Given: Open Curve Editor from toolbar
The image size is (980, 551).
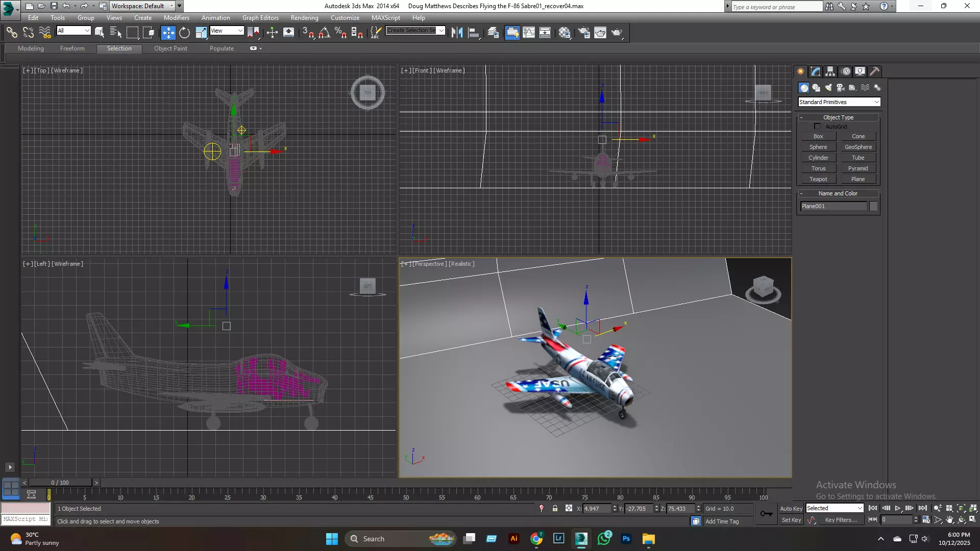Looking at the screenshot, I should tap(529, 33).
